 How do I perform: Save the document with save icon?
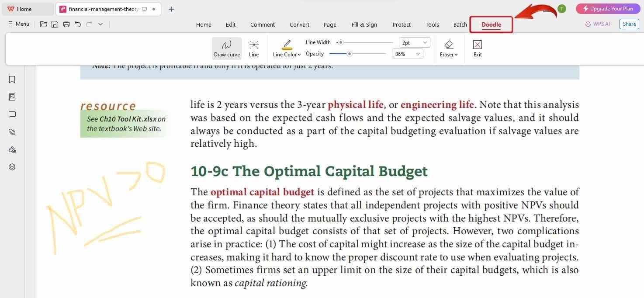tap(55, 24)
